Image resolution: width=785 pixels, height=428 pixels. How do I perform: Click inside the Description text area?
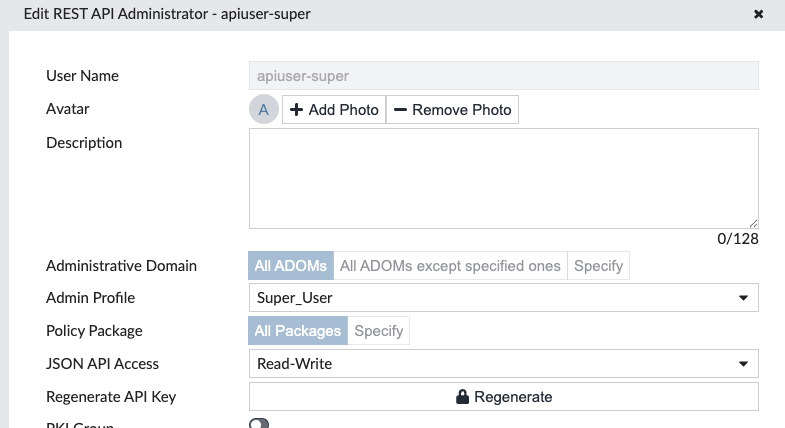coord(504,179)
